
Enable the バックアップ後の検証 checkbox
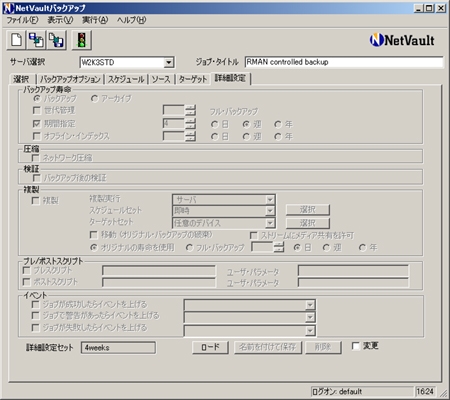36,178
